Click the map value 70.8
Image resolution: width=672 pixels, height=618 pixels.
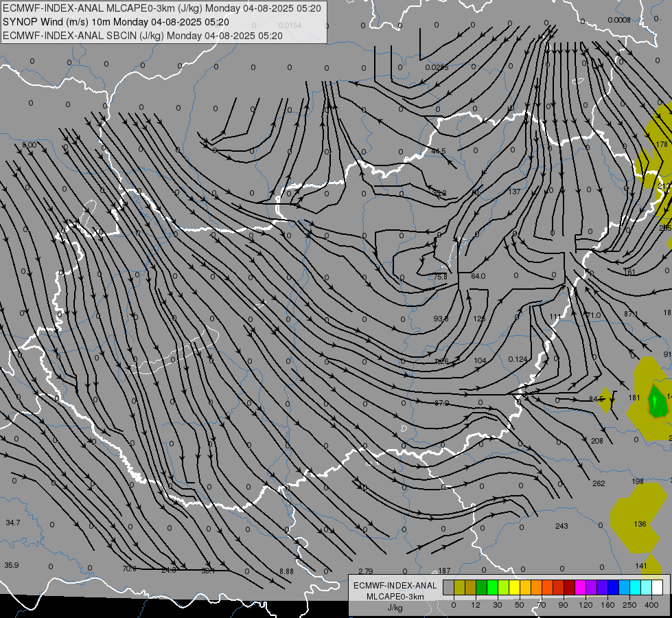[x=129, y=569]
